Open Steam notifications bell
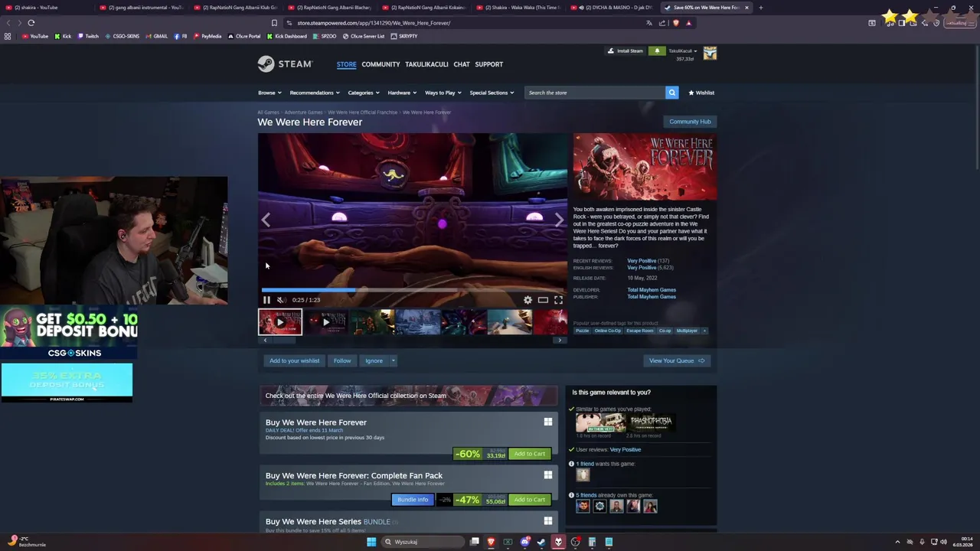 pyautogui.click(x=657, y=51)
